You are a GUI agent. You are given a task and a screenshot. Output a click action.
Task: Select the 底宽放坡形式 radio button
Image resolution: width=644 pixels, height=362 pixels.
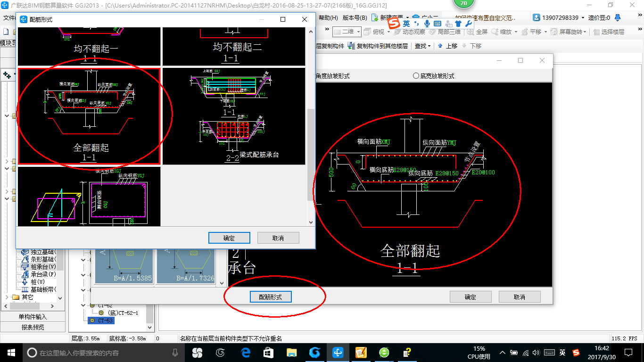[x=416, y=76]
